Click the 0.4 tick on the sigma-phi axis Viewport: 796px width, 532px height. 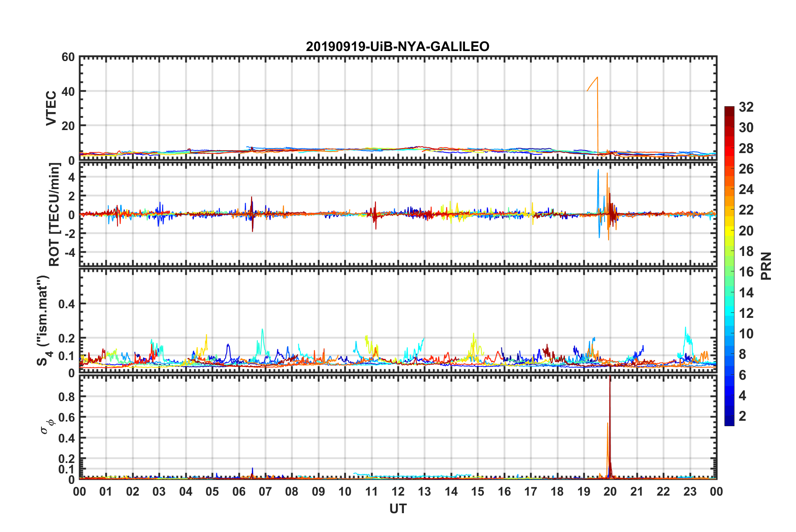[67, 438]
